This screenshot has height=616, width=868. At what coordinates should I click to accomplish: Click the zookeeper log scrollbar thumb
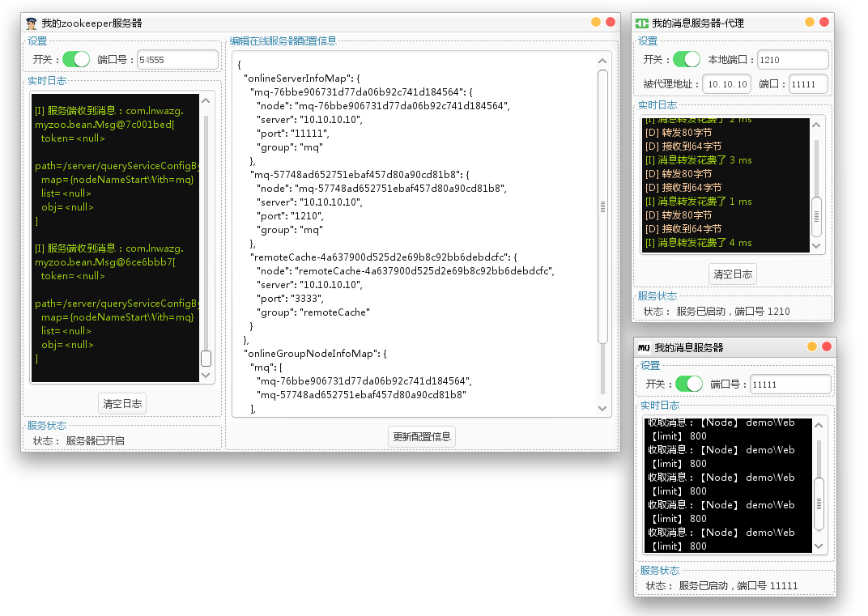tap(206, 359)
